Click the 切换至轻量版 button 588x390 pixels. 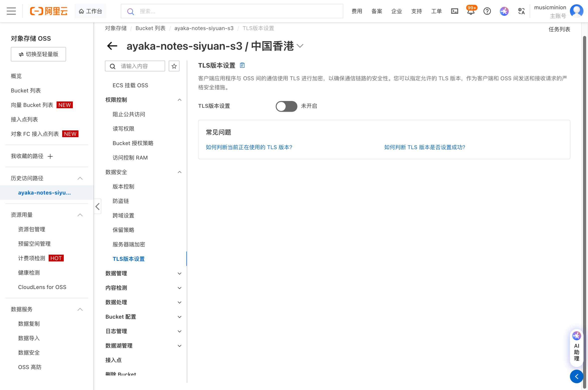pos(38,54)
